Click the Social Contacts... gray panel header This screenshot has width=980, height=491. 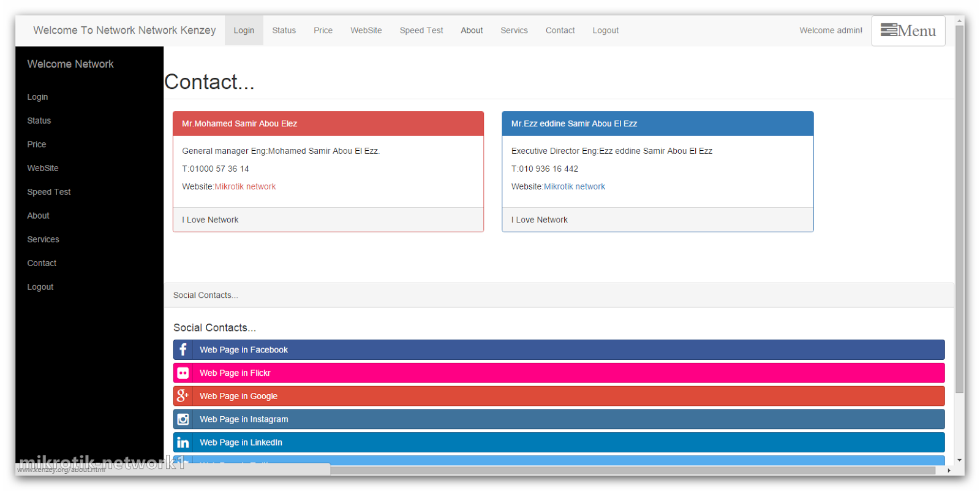[x=559, y=295]
